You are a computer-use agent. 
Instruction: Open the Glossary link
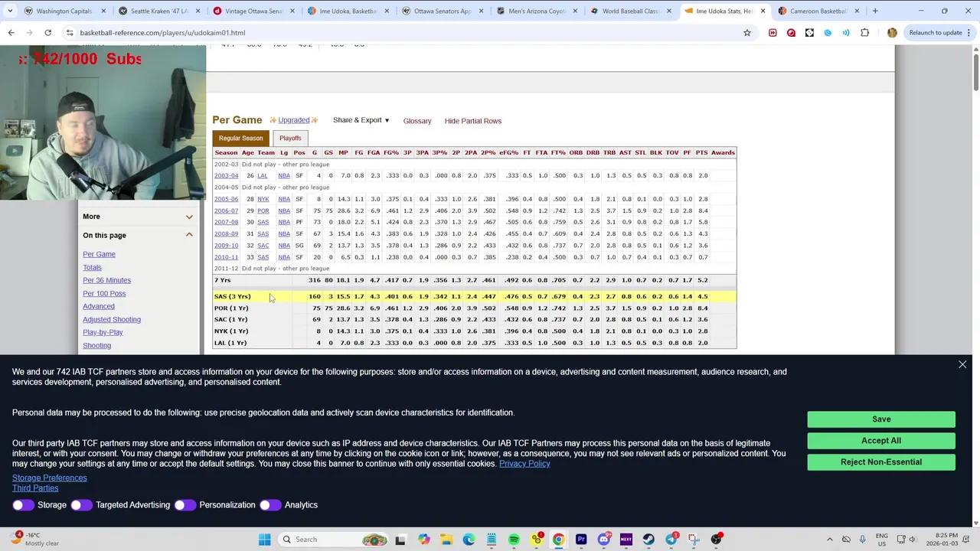click(x=417, y=121)
